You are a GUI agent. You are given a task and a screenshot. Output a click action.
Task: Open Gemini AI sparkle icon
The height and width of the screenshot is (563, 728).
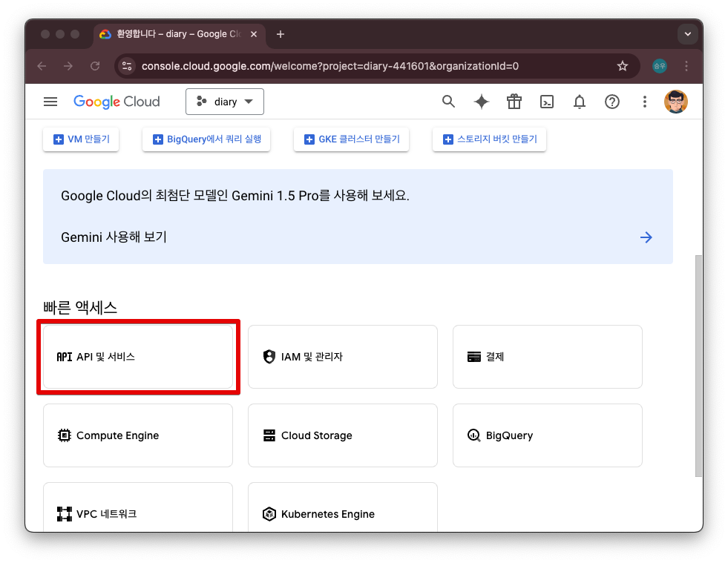click(x=482, y=102)
